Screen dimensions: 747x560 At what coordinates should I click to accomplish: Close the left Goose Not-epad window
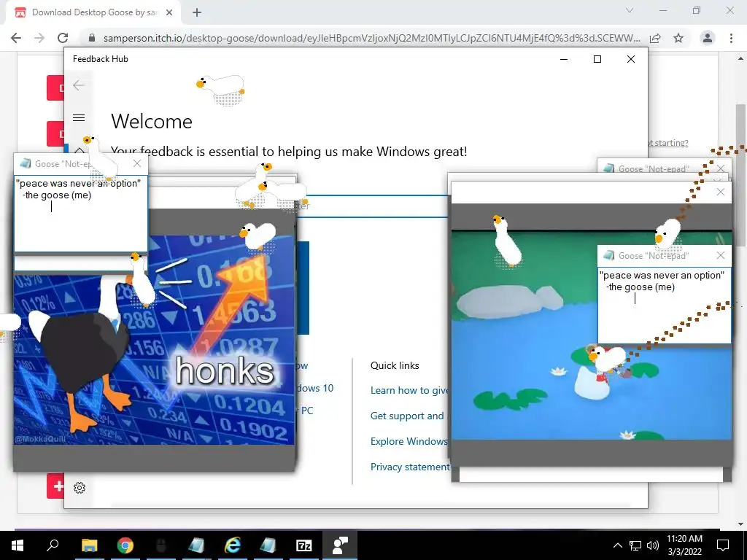coord(137,164)
